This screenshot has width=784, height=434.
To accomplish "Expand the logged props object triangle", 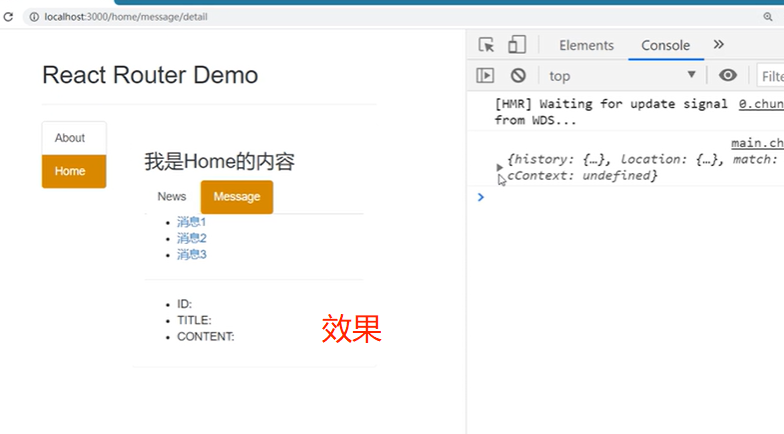I will point(499,168).
